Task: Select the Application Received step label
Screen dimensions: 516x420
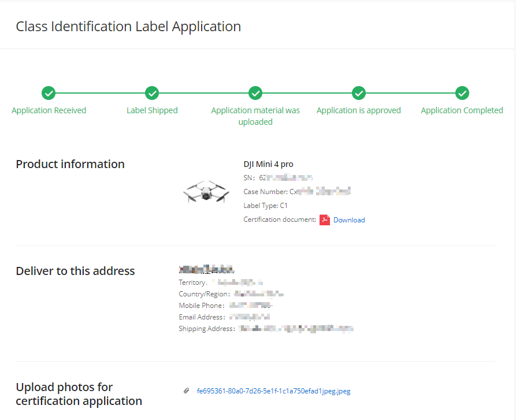Action: tap(49, 110)
